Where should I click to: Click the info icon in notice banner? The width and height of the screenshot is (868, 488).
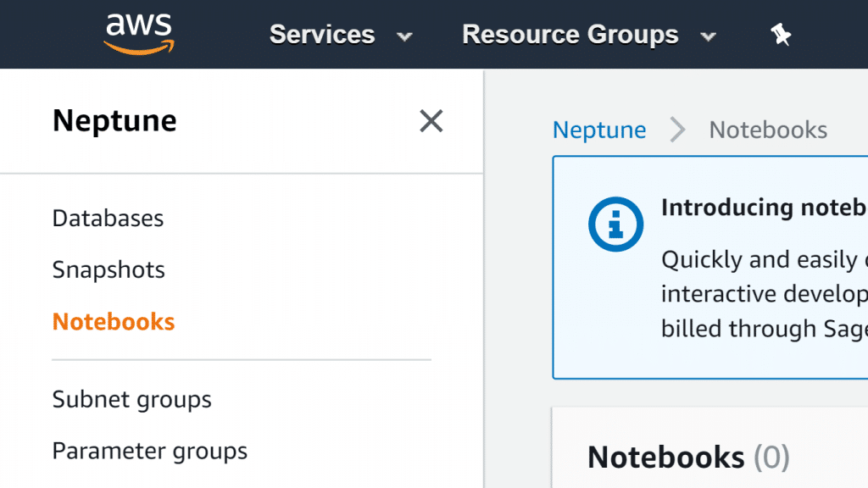click(615, 224)
